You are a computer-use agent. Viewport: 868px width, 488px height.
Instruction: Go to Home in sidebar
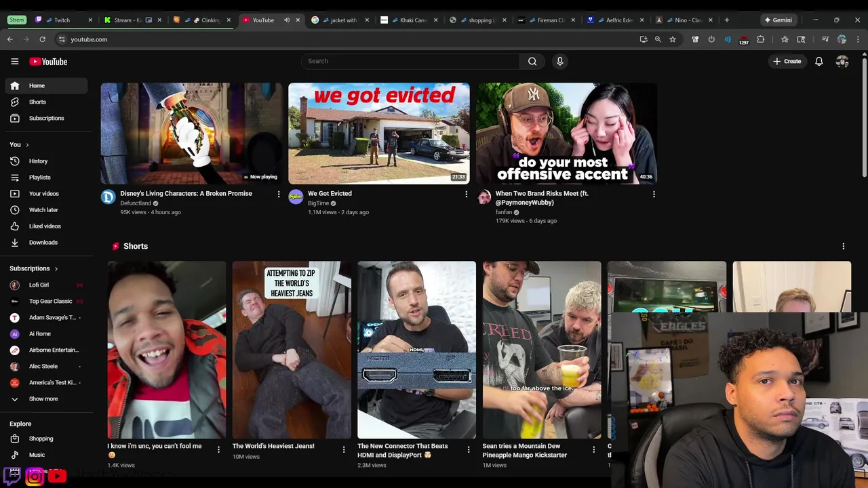46,85
